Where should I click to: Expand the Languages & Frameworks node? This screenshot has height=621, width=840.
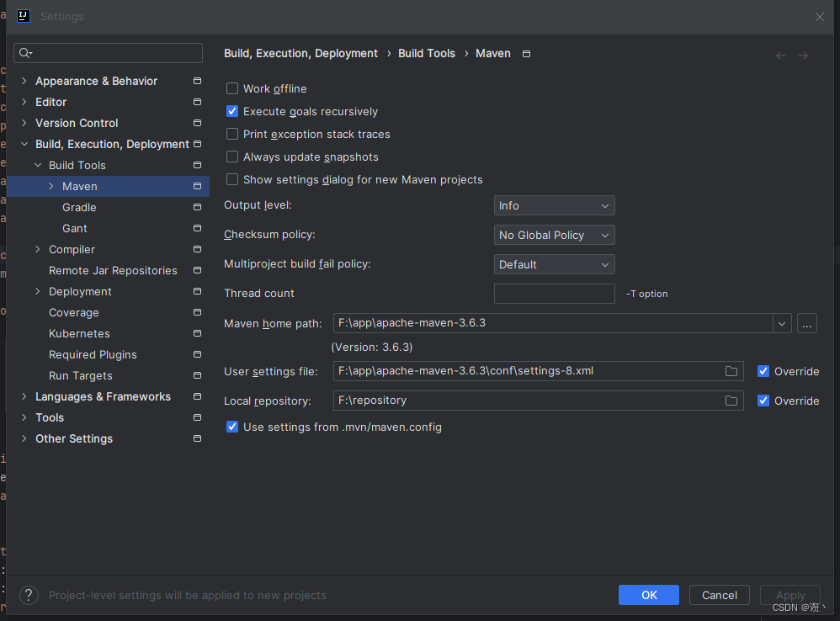click(24, 396)
